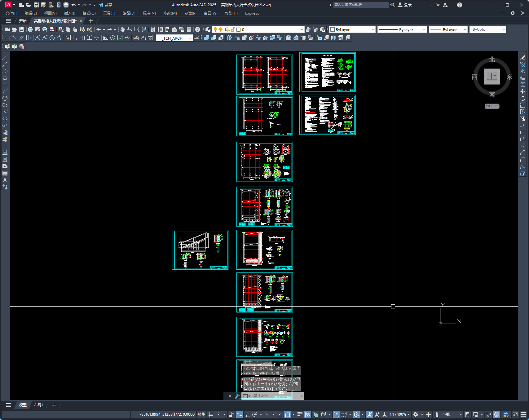The height and width of the screenshot is (420, 529).
Task: Switch to the 布局1 layout tab
Action: point(39,405)
